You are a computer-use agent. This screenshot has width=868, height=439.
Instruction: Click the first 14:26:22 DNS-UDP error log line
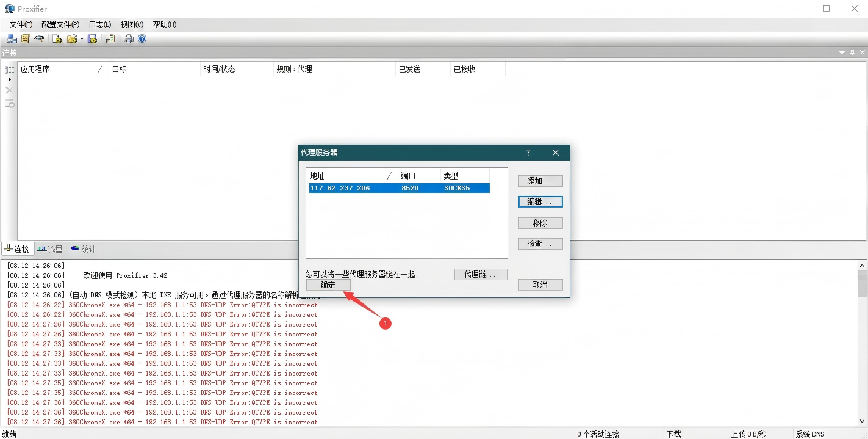162,305
